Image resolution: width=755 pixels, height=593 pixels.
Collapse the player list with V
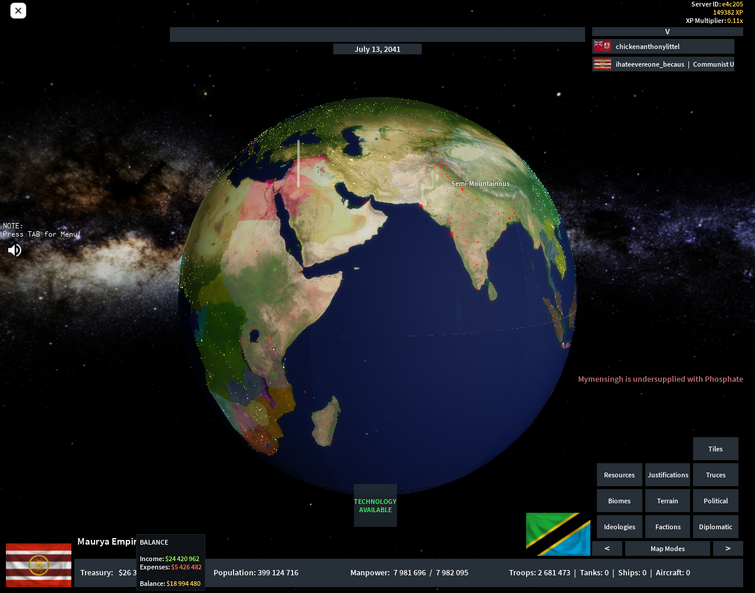coord(667,31)
